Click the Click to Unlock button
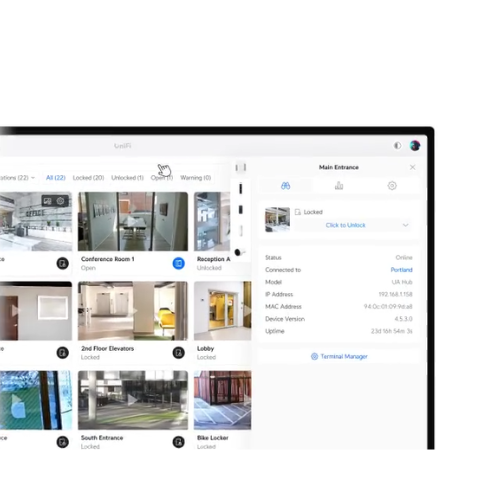Image resolution: width=500 pixels, height=500 pixels. pos(345,225)
